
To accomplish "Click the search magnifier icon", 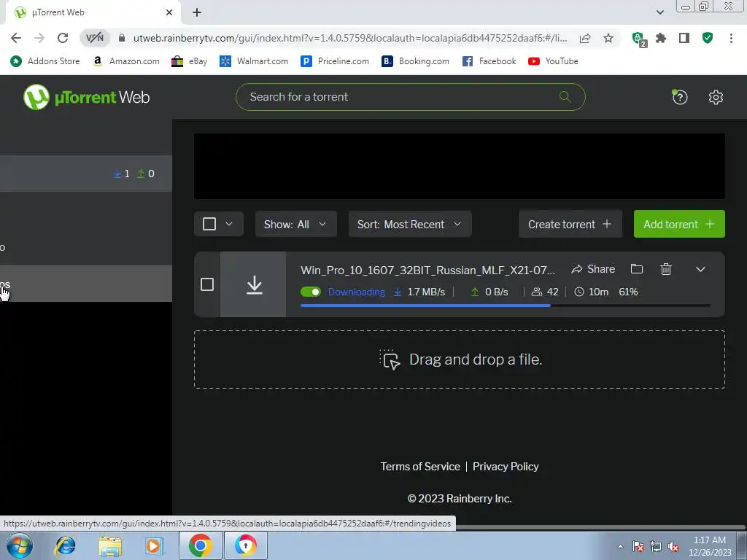I will [x=565, y=97].
